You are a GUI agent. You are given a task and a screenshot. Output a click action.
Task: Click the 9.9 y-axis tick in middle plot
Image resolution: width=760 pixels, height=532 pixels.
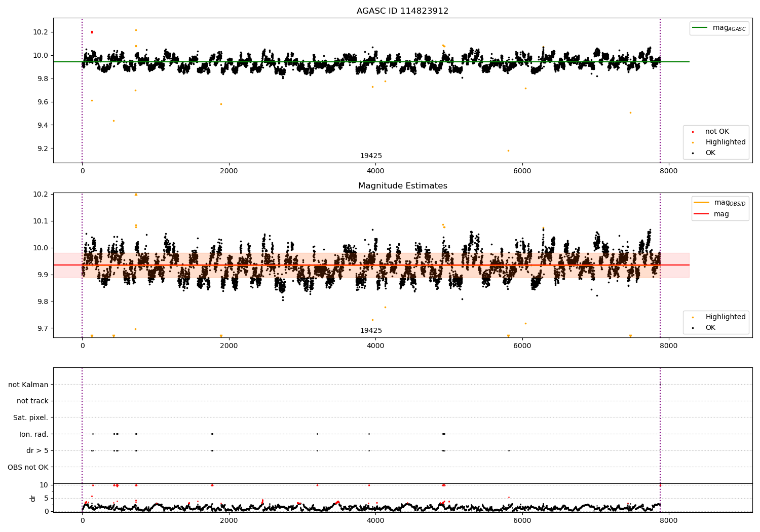[41, 275]
